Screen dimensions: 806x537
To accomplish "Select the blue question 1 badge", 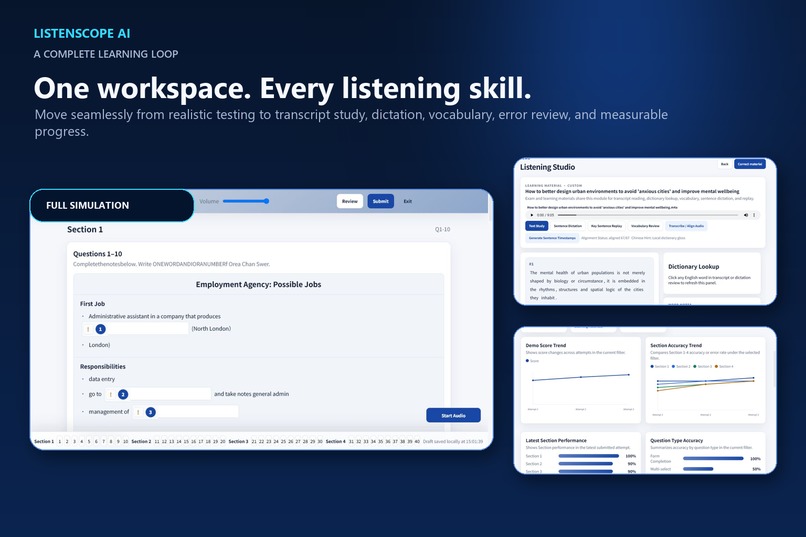I will (101, 329).
